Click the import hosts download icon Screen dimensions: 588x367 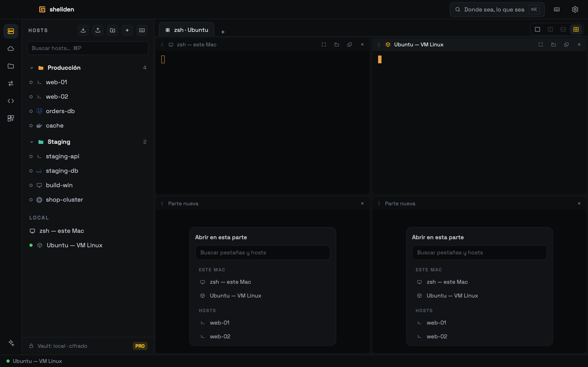point(83,30)
